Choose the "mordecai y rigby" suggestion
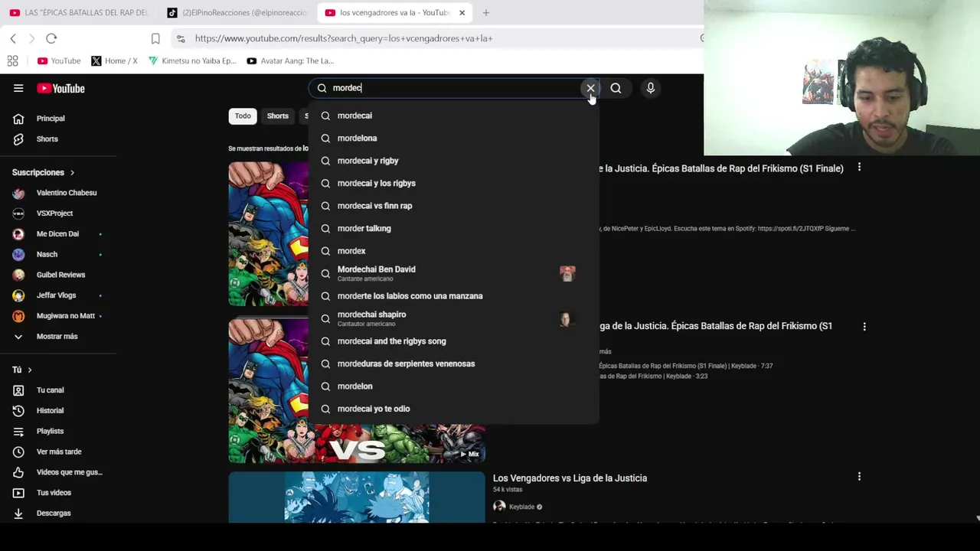 [453, 161]
